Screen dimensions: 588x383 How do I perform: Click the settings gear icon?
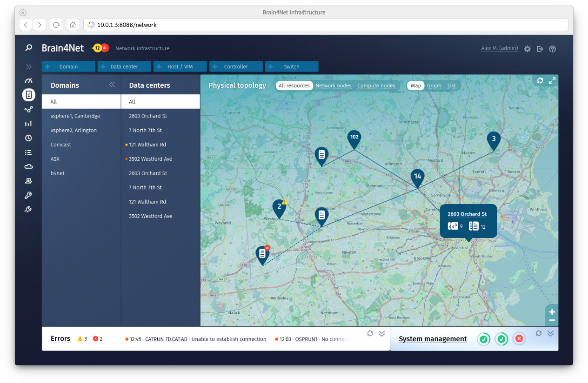click(527, 49)
